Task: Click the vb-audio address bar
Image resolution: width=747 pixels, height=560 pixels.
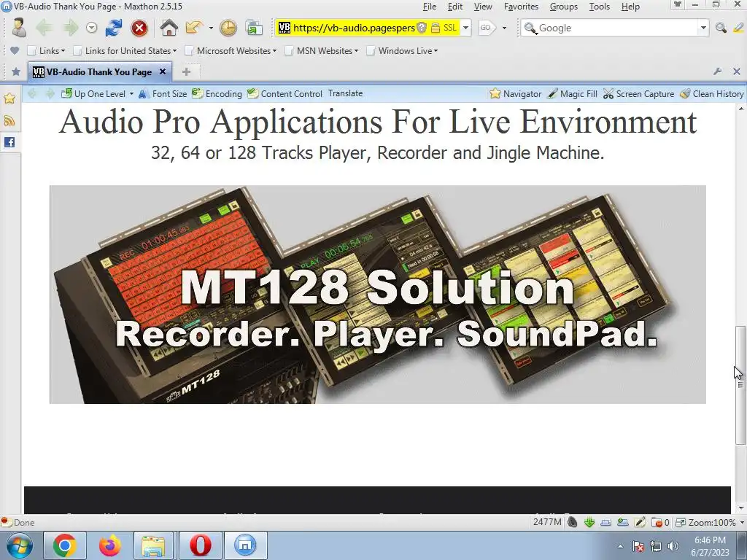Action: click(353, 28)
